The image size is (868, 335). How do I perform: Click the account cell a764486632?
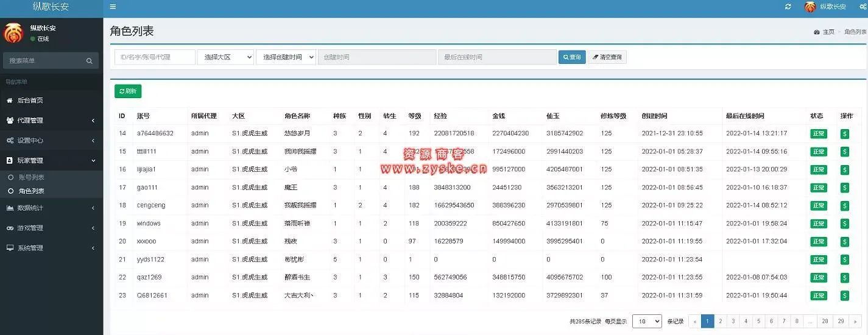(x=155, y=133)
